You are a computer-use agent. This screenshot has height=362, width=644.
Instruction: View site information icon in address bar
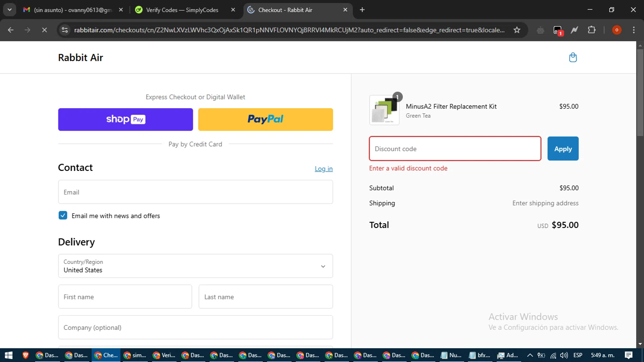(x=65, y=30)
